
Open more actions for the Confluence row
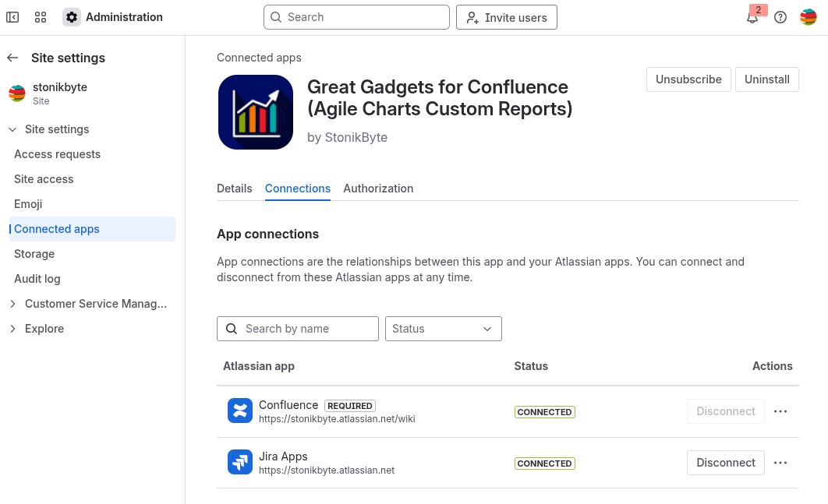pyautogui.click(x=780, y=411)
